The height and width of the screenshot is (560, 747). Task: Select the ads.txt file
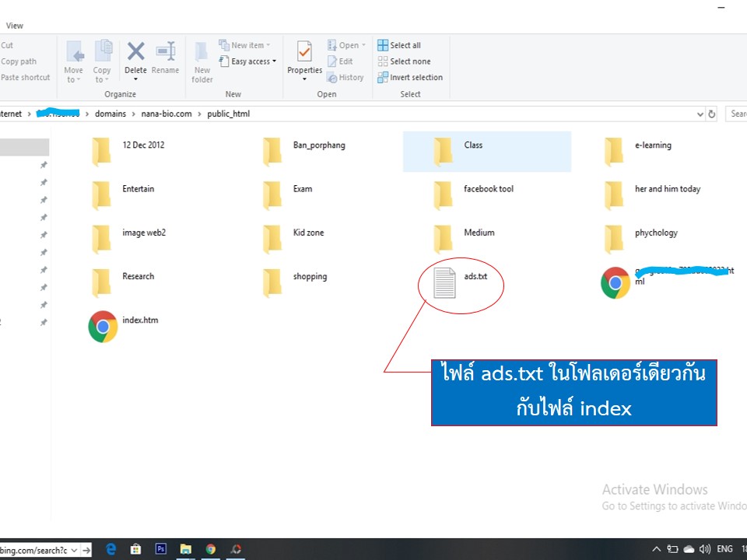tap(445, 282)
